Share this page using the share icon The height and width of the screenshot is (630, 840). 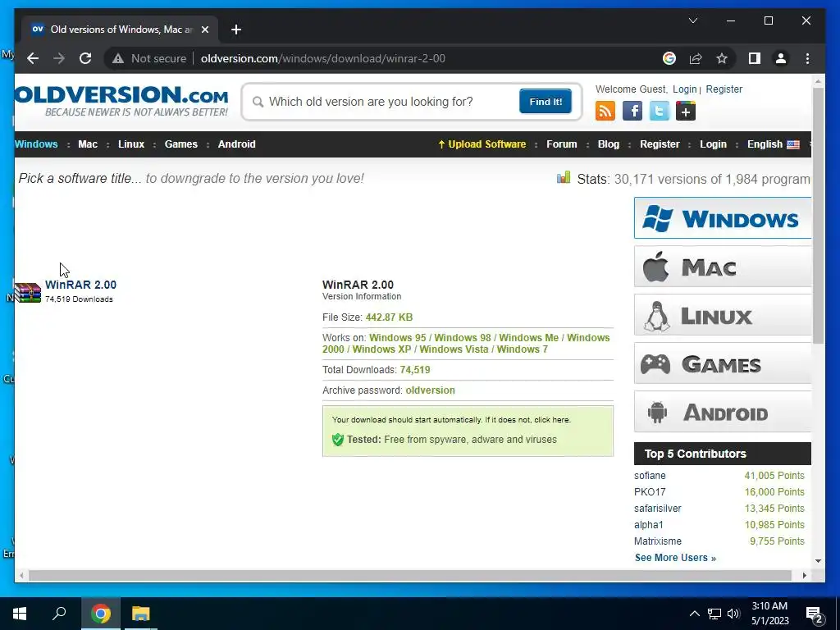[696, 58]
